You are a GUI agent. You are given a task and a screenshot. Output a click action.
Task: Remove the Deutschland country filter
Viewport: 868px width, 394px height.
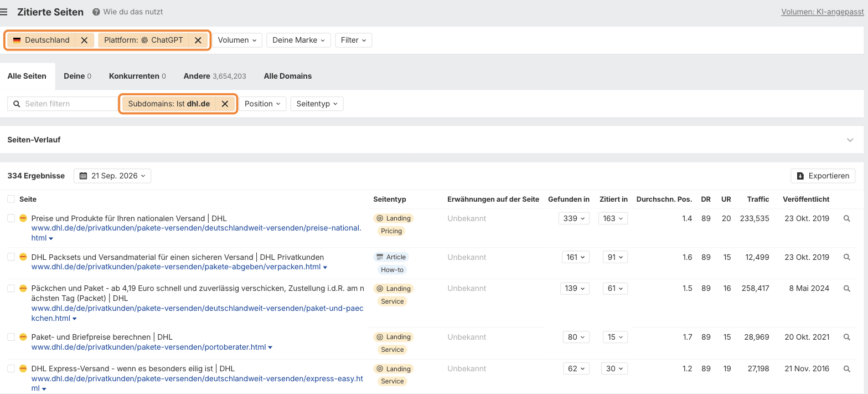pos(84,40)
